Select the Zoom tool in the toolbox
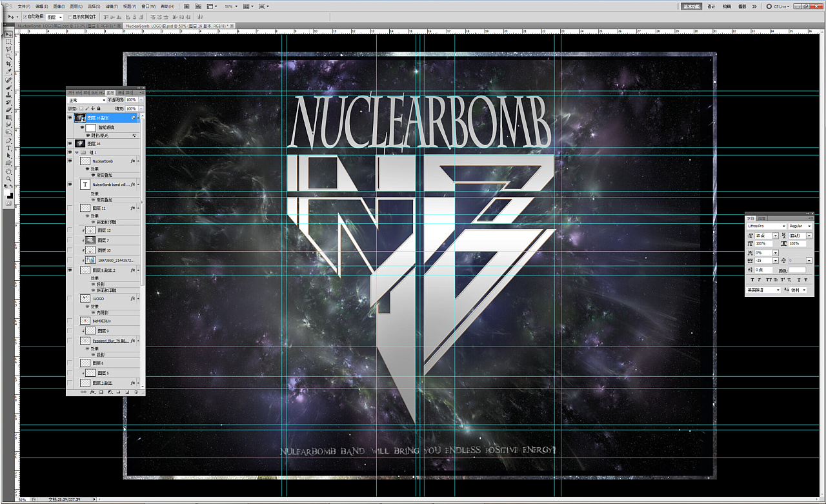 [9, 179]
